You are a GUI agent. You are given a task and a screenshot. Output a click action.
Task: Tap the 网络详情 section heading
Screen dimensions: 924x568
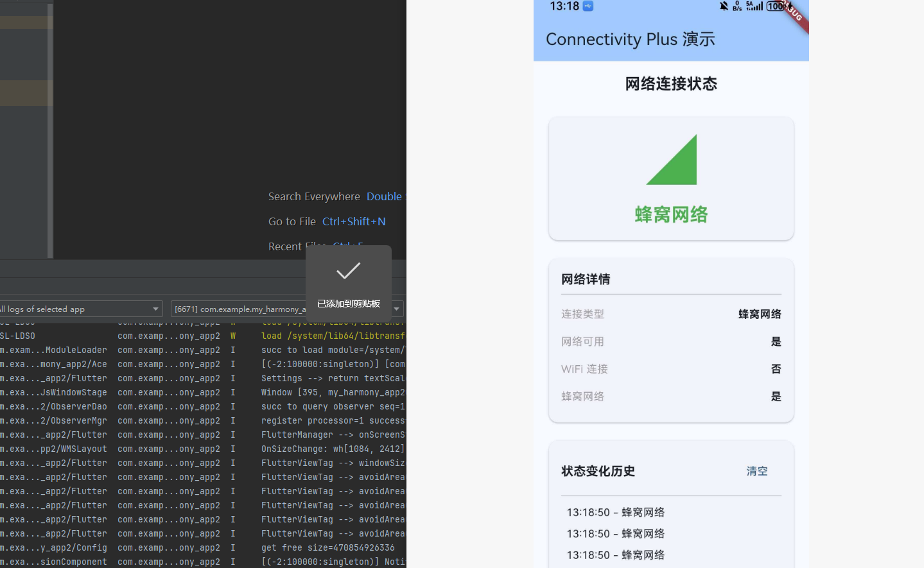(x=586, y=279)
